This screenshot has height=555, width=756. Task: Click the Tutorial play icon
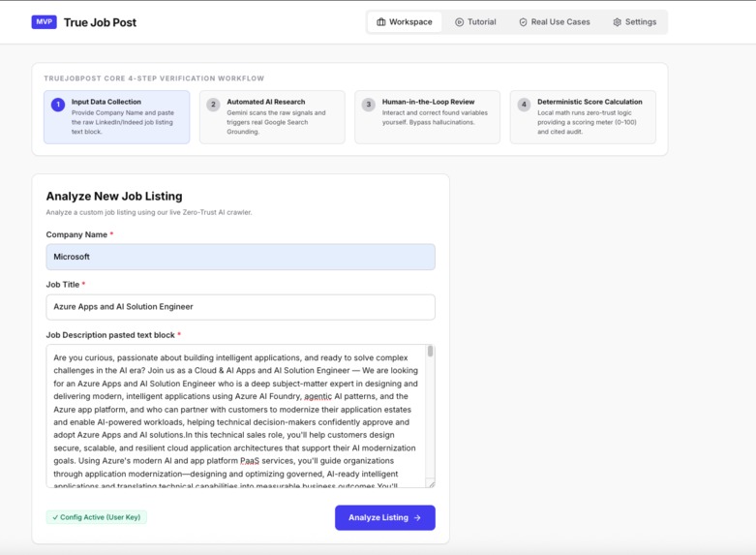[459, 22]
